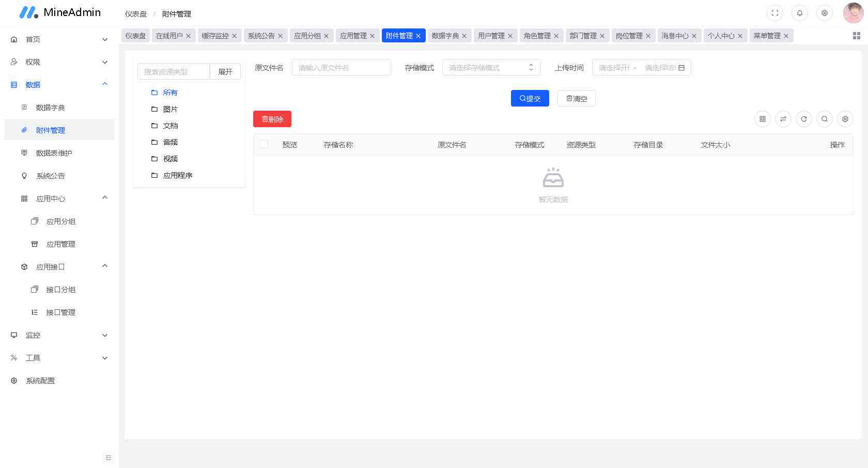Focus the 搜索资源类型 search field

[174, 71]
